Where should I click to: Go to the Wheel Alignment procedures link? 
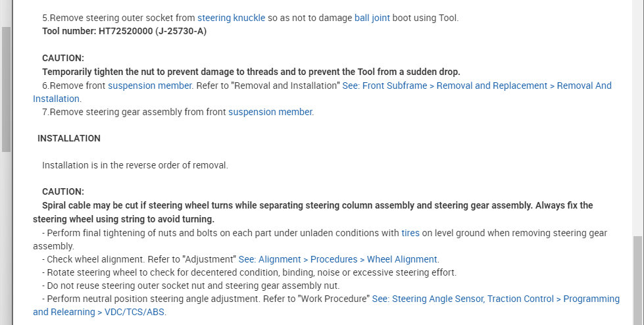(337, 259)
